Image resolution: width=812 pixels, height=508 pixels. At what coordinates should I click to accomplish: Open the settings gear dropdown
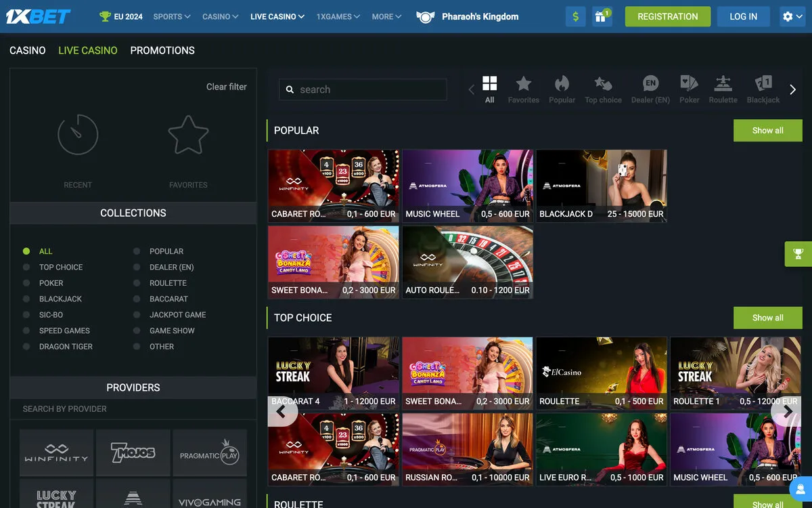click(x=792, y=17)
